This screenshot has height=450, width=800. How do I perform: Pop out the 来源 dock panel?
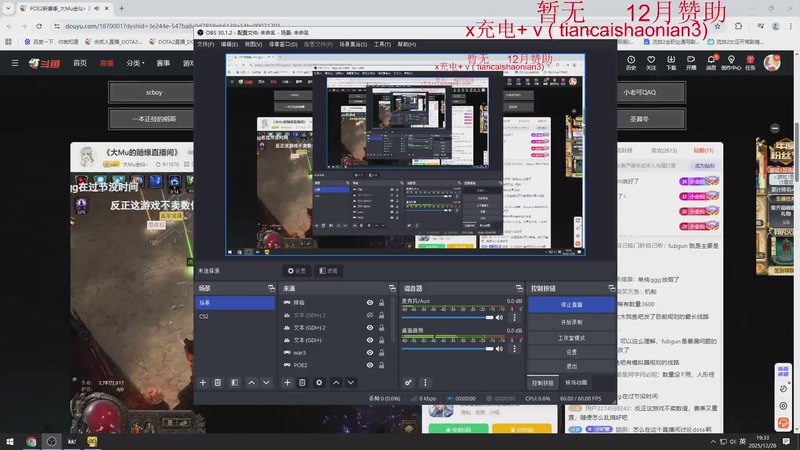click(x=392, y=288)
